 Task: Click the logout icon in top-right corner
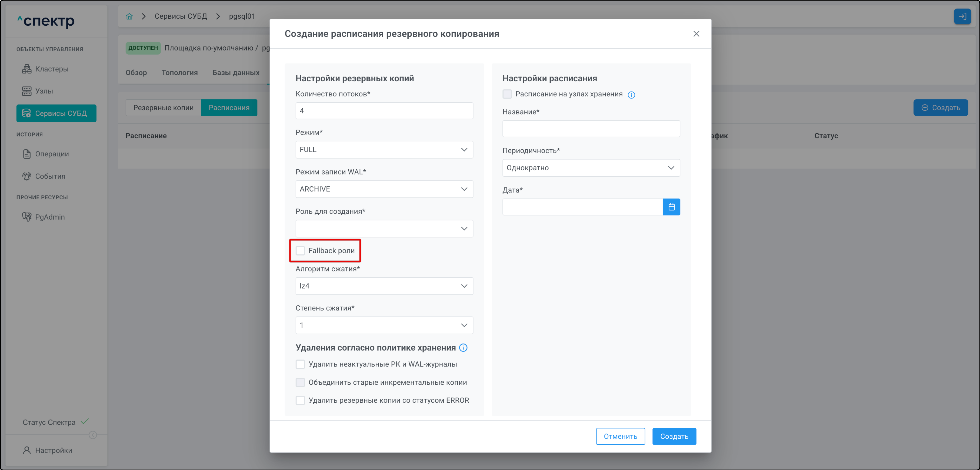[962, 16]
